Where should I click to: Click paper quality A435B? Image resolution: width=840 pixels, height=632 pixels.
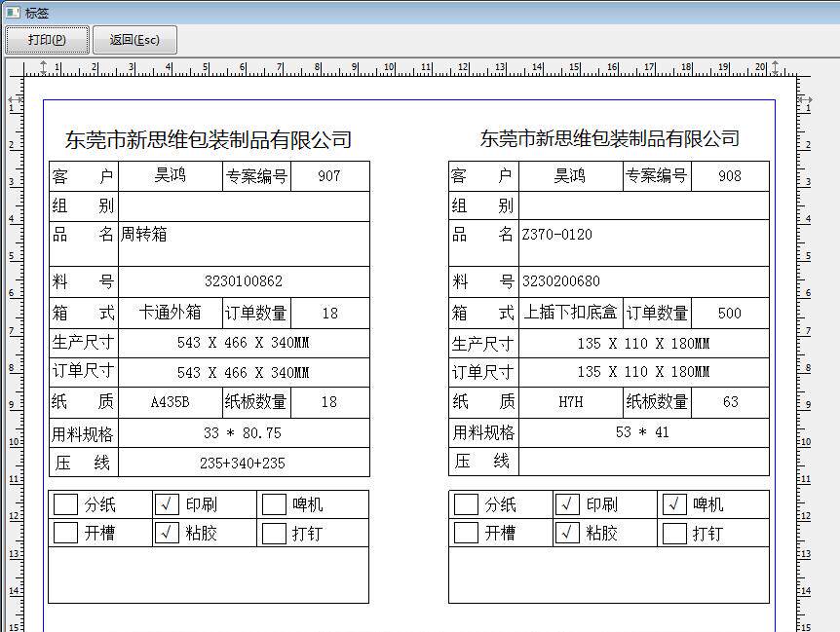pyautogui.click(x=170, y=402)
